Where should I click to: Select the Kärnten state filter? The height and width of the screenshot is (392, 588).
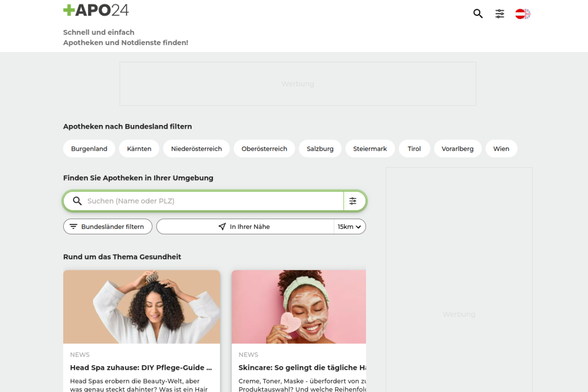tap(139, 149)
